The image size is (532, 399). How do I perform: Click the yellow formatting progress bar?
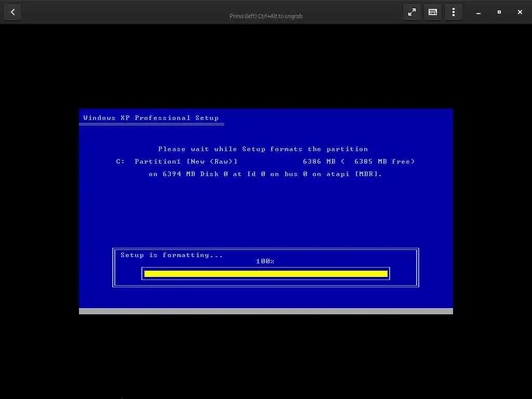(265, 274)
